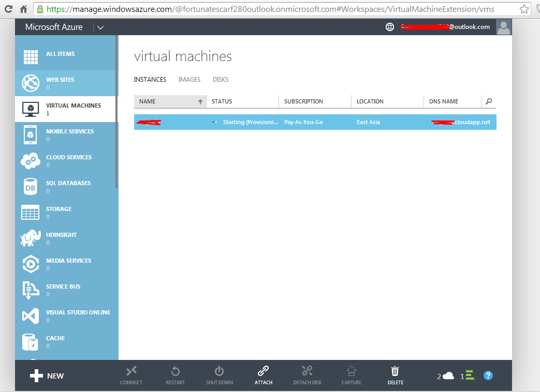The image size is (540, 392).
Task: Open HDInsight elephant icon
Action: pyautogui.click(x=31, y=238)
